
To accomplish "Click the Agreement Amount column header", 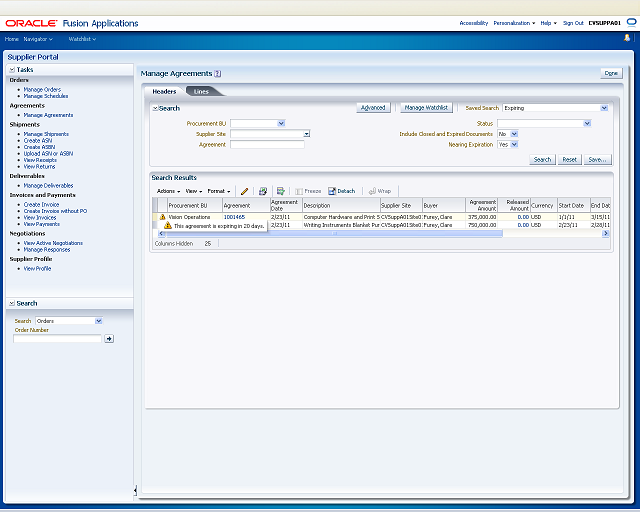I will tap(482, 205).
